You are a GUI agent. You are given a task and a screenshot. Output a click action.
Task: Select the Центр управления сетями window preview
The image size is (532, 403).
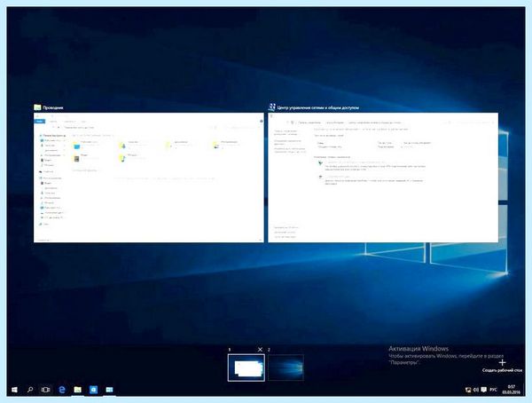pyautogui.click(x=383, y=178)
